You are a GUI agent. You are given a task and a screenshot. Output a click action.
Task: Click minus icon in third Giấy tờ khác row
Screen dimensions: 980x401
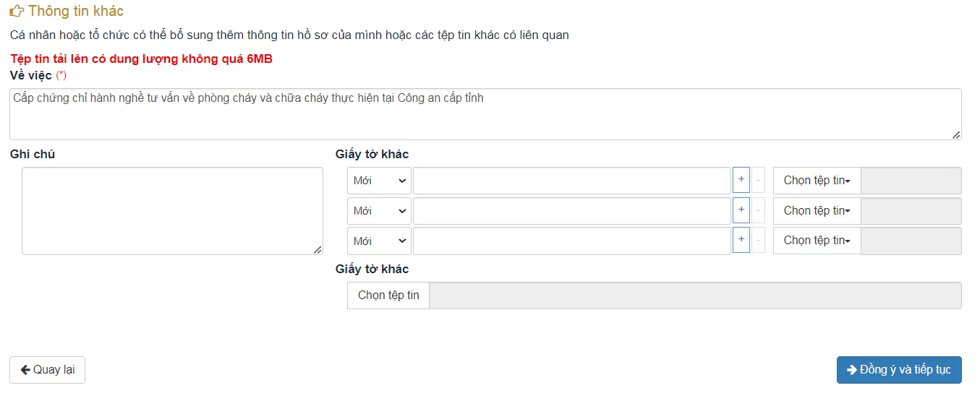point(758,240)
